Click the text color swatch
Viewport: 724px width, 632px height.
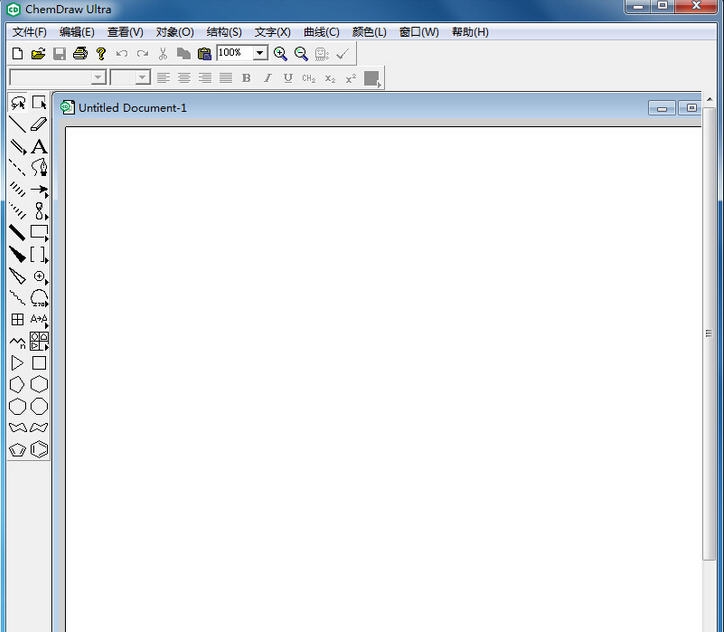point(372,78)
